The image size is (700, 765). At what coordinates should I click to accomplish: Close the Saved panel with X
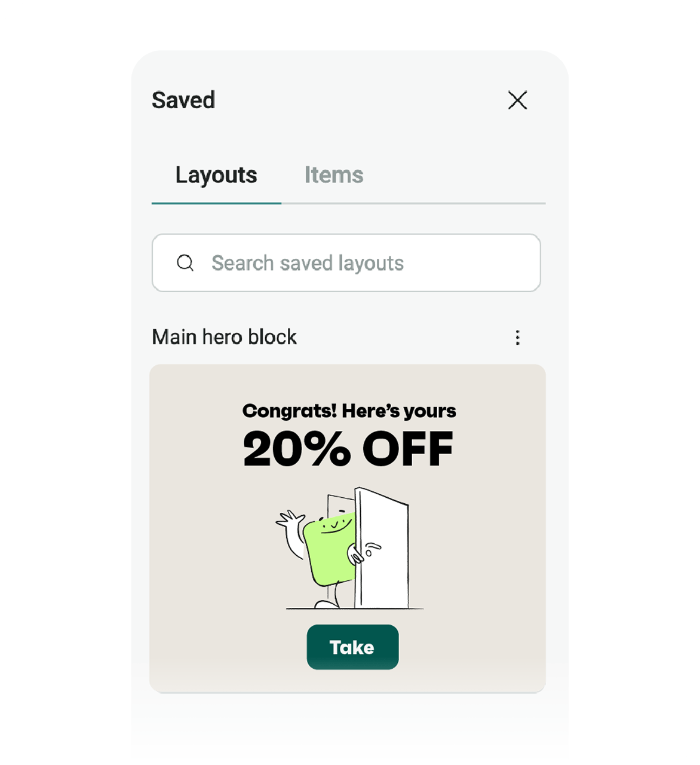click(x=517, y=100)
